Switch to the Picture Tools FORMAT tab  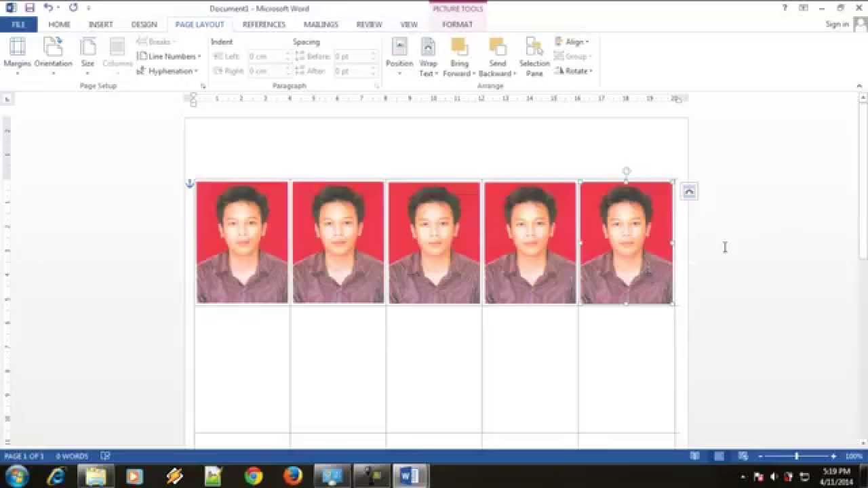point(457,24)
